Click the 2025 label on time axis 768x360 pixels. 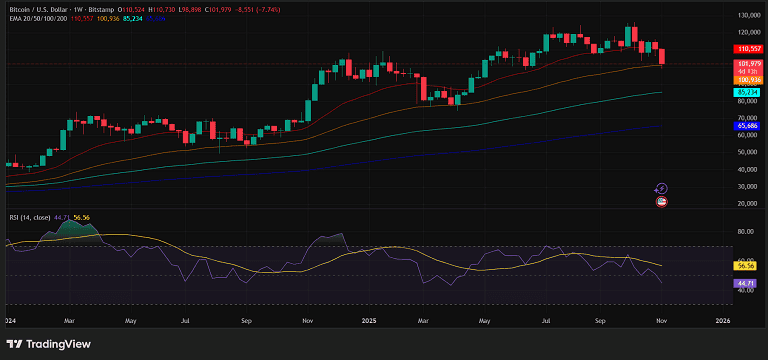pyautogui.click(x=368, y=321)
